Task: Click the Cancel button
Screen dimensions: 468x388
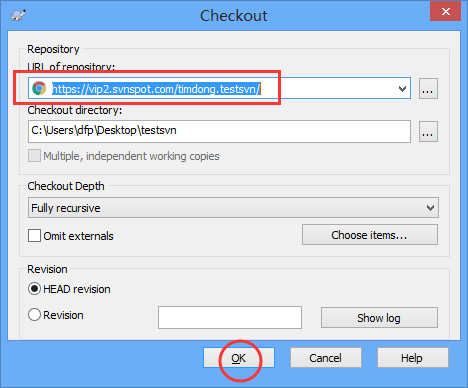Action: [x=326, y=358]
